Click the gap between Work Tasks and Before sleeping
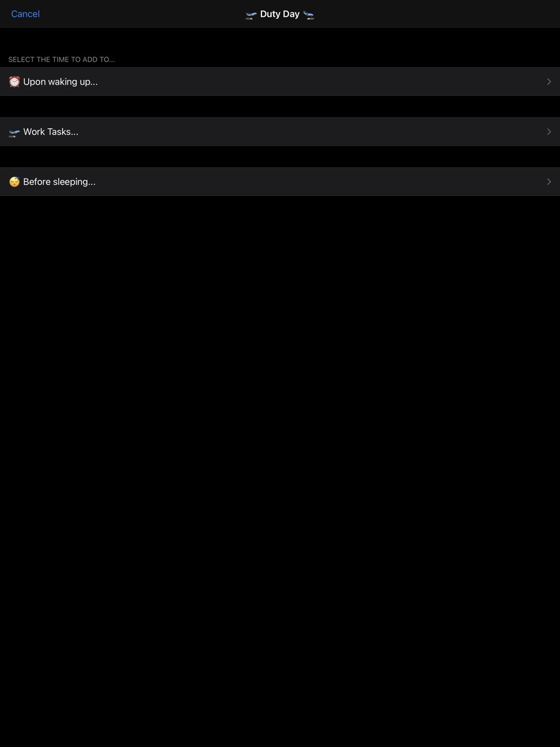This screenshot has height=747, width=560. [280, 157]
